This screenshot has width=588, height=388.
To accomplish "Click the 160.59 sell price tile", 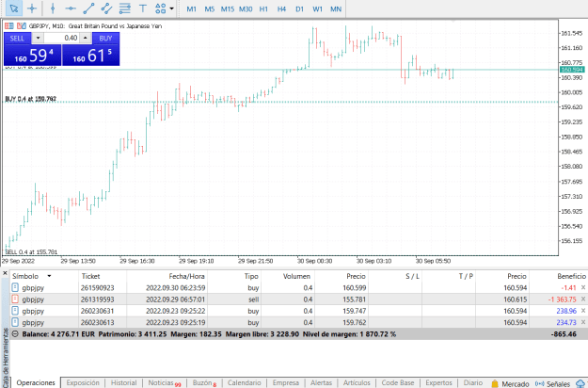I will click(x=33, y=56).
